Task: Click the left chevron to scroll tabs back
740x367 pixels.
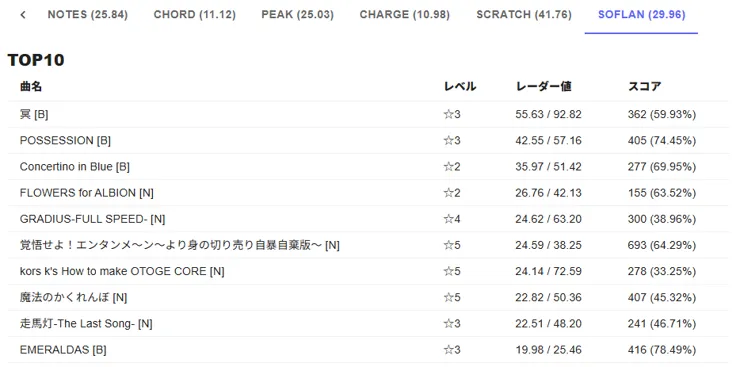Action: coord(23,15)
